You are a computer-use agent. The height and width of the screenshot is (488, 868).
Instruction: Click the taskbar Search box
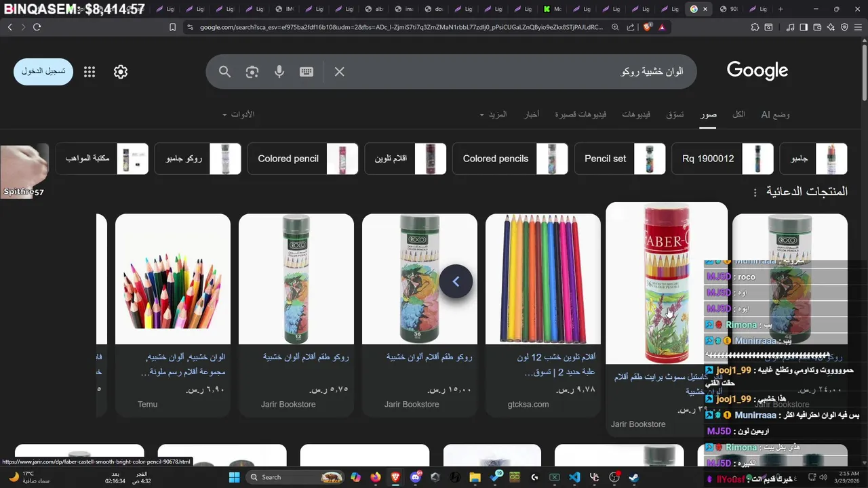click(295, 477)
